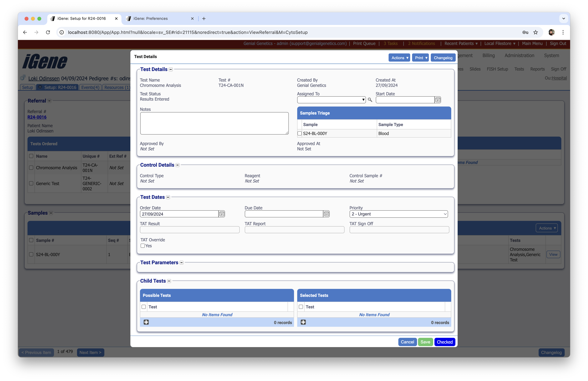Enable the TAT Override Yes checkbox
The height and width of the screenshot is (381, 588).
[x=143, y=246]
